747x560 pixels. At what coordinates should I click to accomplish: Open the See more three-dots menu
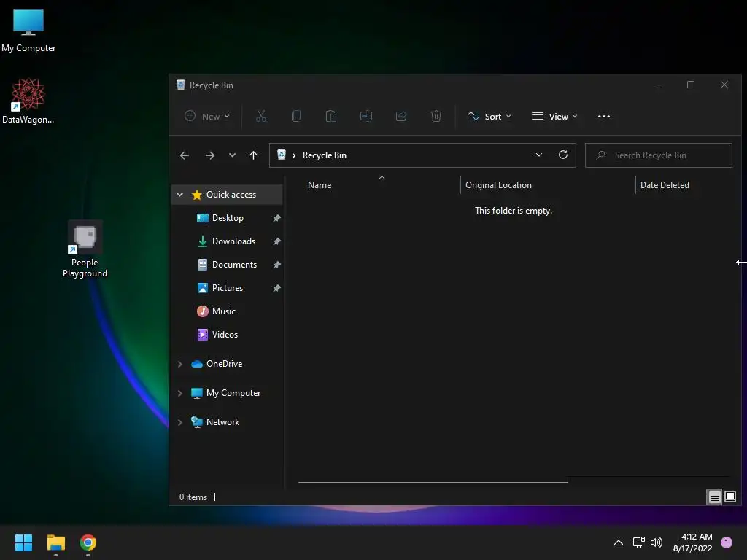[x=603, y=116]
